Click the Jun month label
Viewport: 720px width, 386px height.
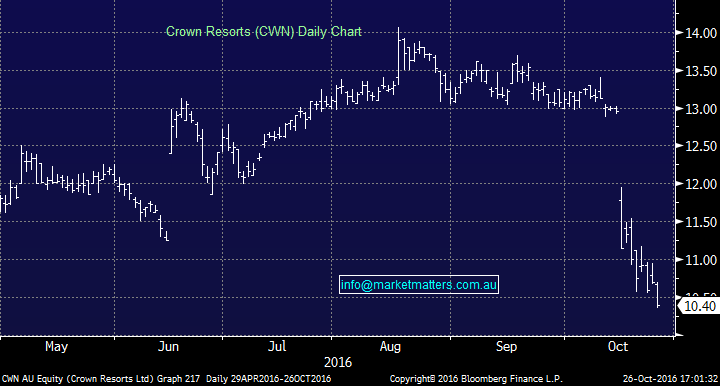[168, 347]
